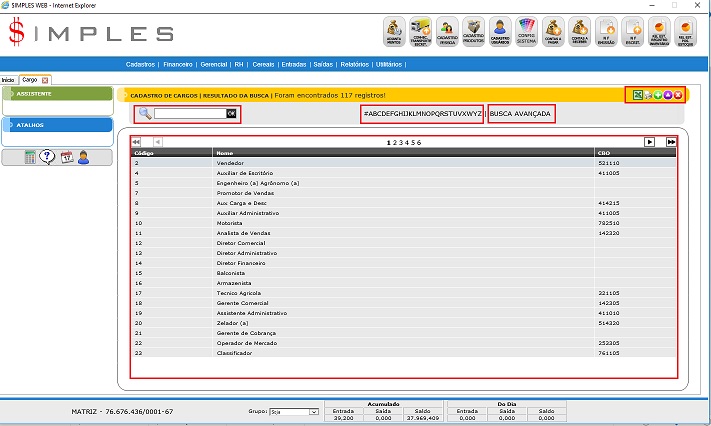Open the Relatórios menu

(355, 64)
